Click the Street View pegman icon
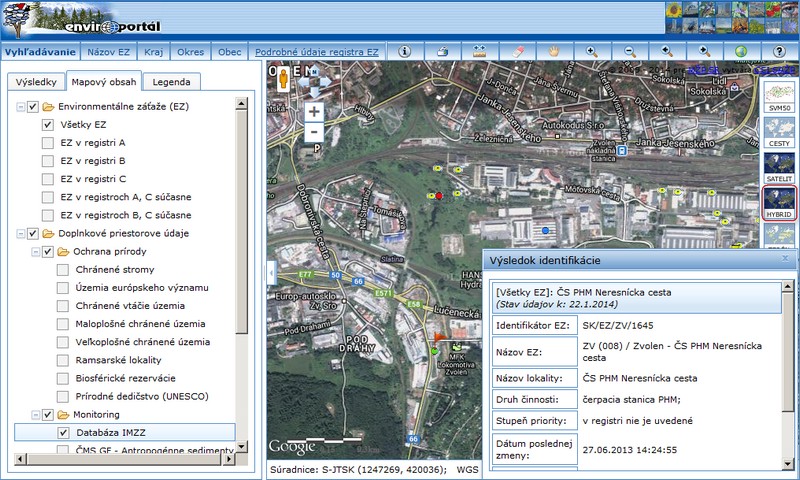This screenshot has height=480, width=800. [283, 79]
